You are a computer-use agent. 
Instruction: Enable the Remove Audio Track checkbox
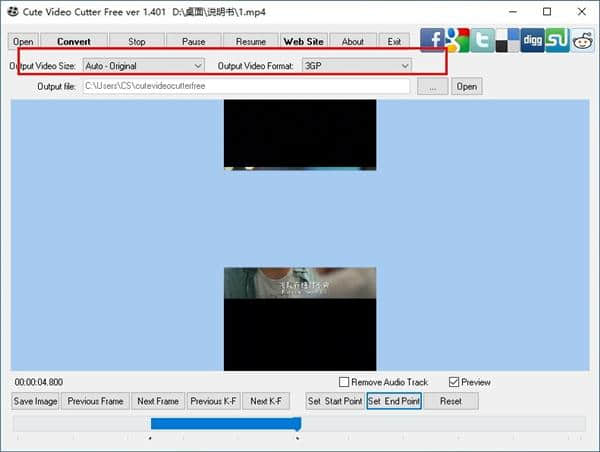344,382
